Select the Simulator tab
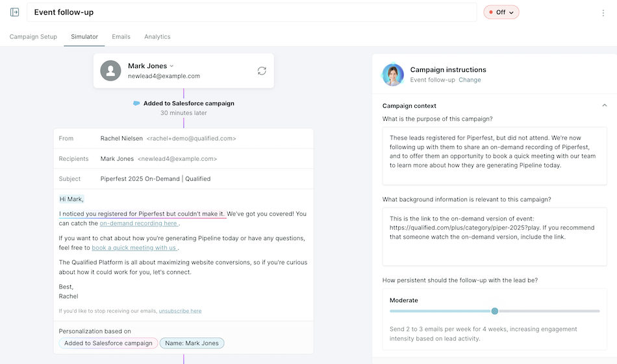The height and width of the screenshot is (364, 617). [x=84, y=36]
